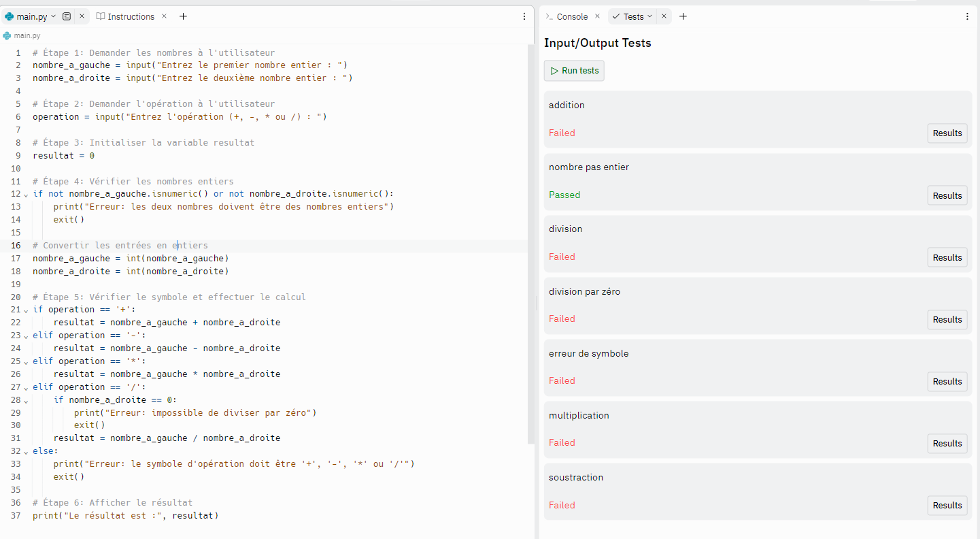The width and height of the screenshot is (980, 539).
Task: Fold the if operation block at line 21
Action: [26, 310]
